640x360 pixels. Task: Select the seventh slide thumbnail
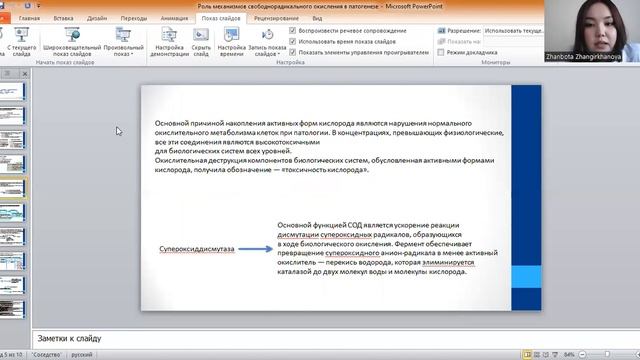click(12, 237)
